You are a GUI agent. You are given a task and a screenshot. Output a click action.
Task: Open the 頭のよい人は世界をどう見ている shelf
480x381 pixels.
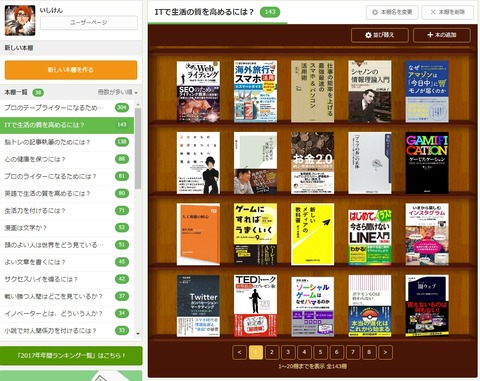tap(67, 245)
